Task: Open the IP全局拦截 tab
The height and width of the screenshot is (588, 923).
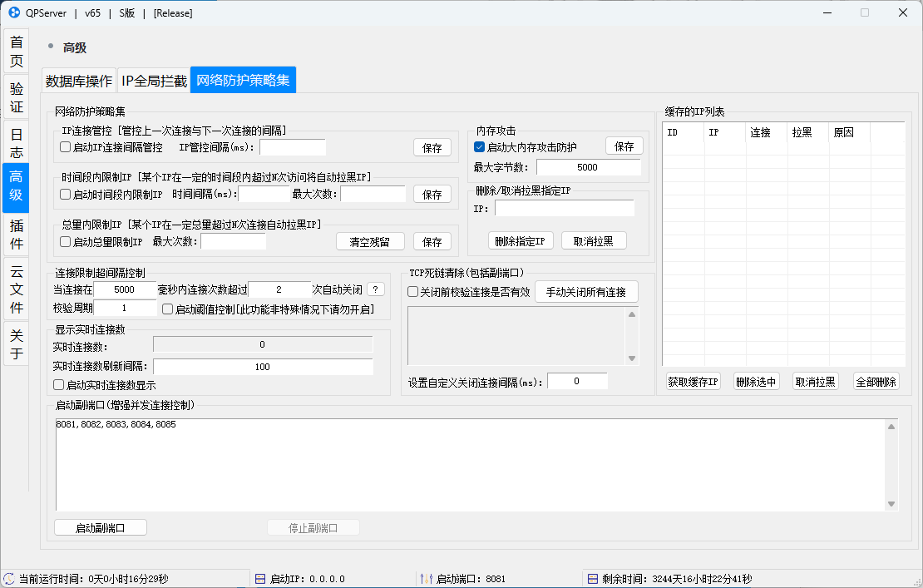Action: 153,80
